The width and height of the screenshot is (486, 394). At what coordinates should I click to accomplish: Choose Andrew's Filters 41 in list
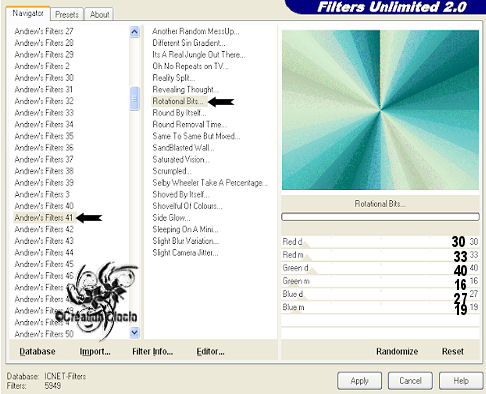(44, 218)
